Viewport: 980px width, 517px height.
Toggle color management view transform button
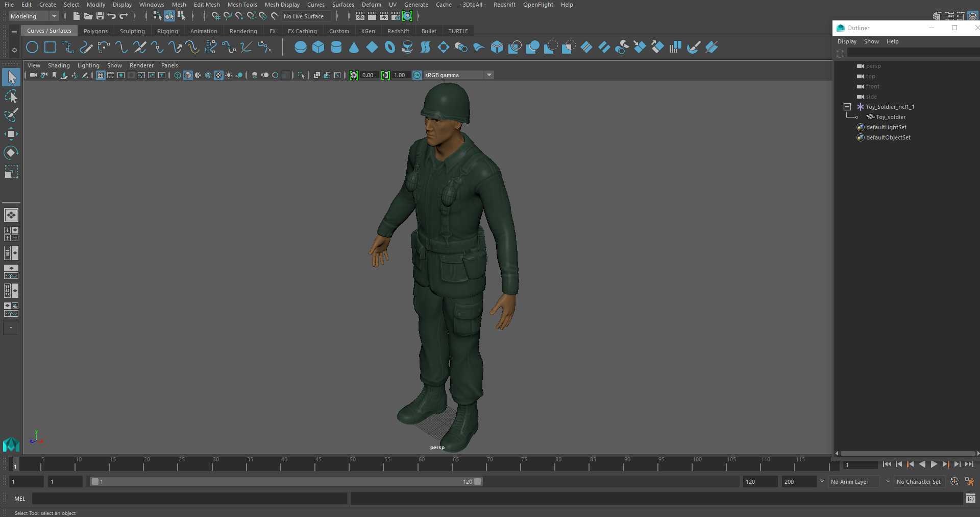[417, 75]
